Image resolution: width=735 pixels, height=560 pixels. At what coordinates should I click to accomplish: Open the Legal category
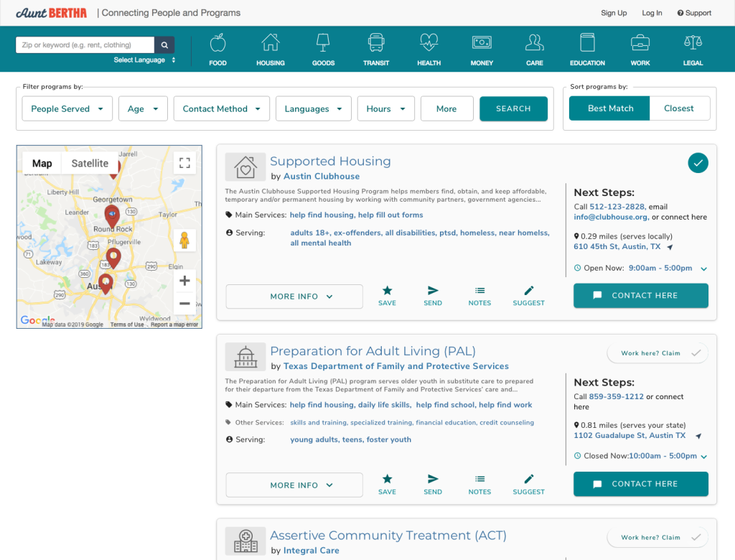(693, 50)
